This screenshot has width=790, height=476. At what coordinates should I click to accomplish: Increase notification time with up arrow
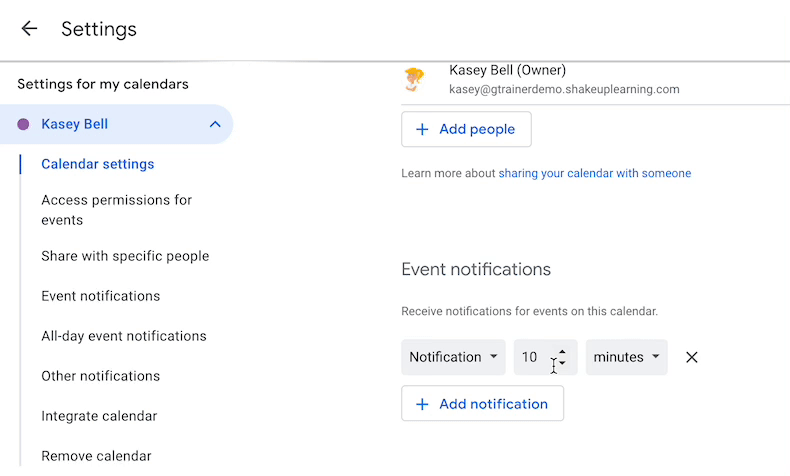[x=562, y=351]
